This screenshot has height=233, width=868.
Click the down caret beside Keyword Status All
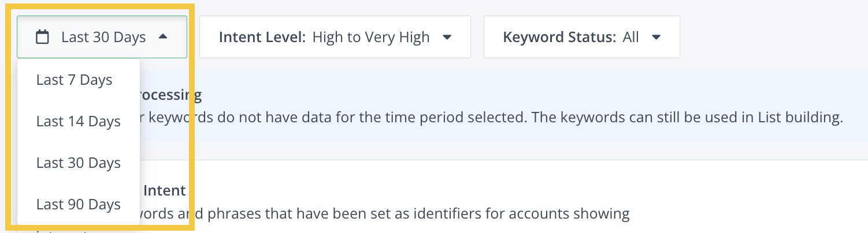tap(656, 37)
